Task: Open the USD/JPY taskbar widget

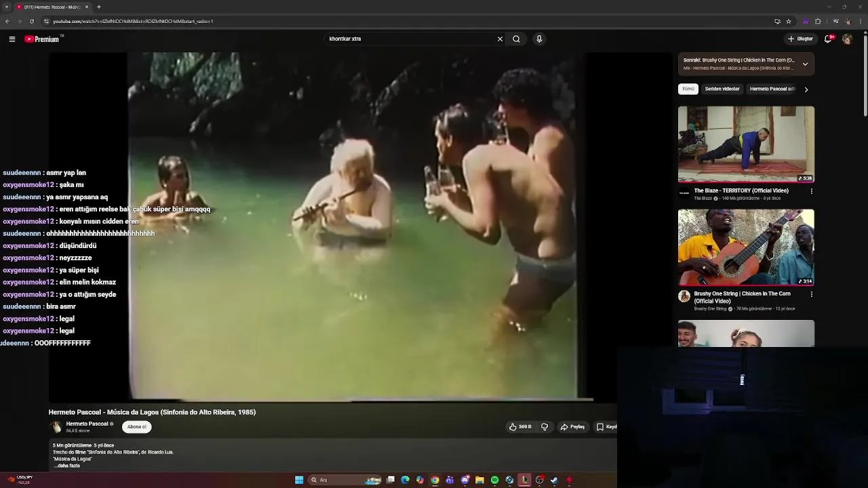Action: 19,480
